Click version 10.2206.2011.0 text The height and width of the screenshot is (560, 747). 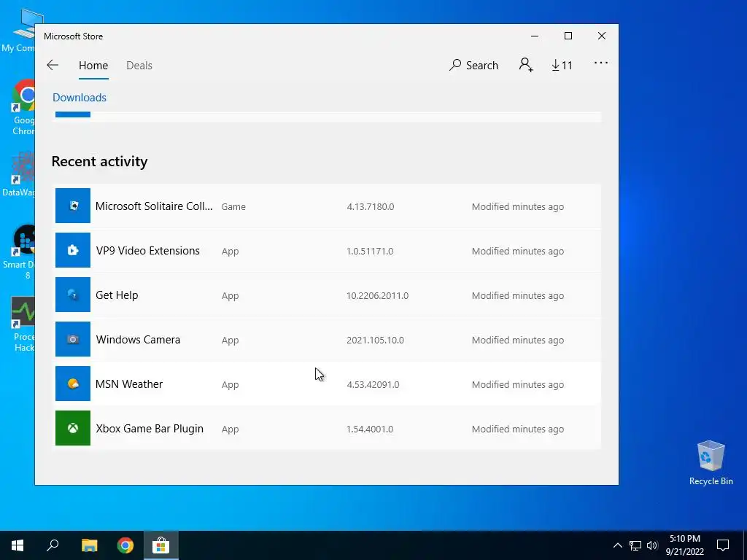click(377, 296)
